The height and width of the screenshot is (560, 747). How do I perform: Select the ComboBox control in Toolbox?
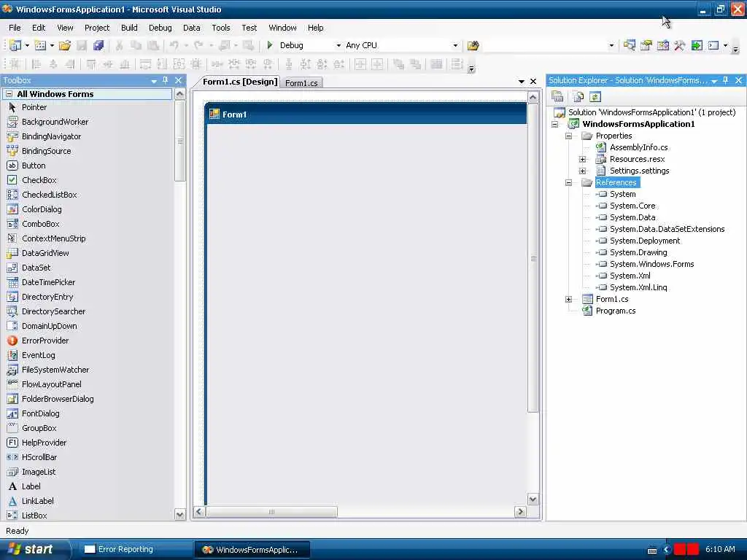point(87,224)
